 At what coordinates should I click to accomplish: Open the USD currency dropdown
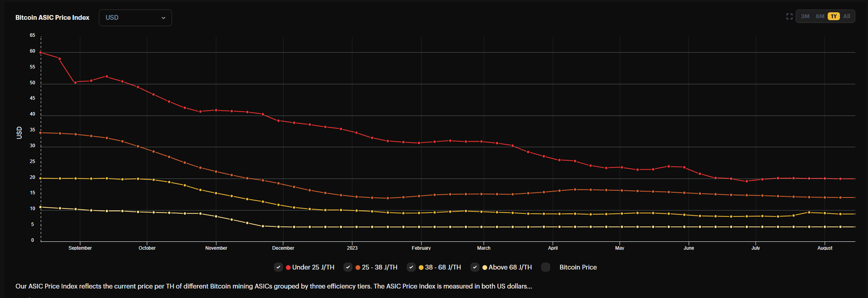[135, 18]
